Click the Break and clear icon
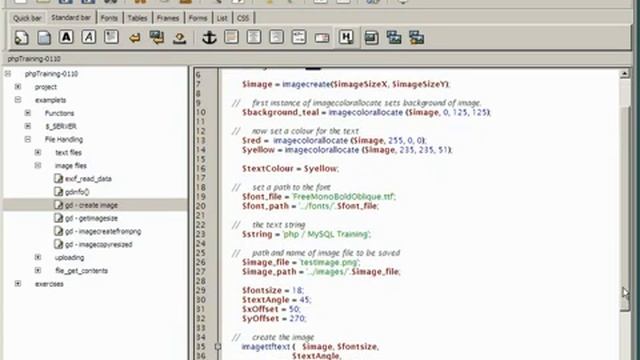 (x=157, y=38)
